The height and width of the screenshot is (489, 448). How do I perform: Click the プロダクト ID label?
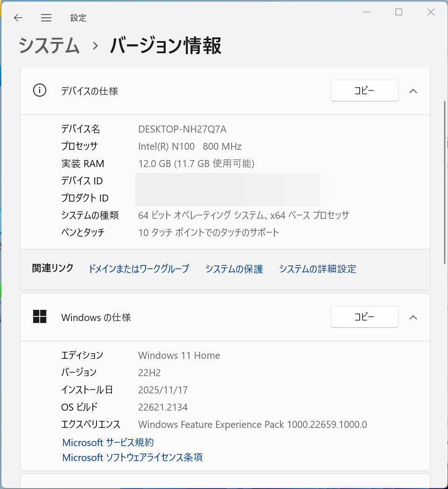84,198
